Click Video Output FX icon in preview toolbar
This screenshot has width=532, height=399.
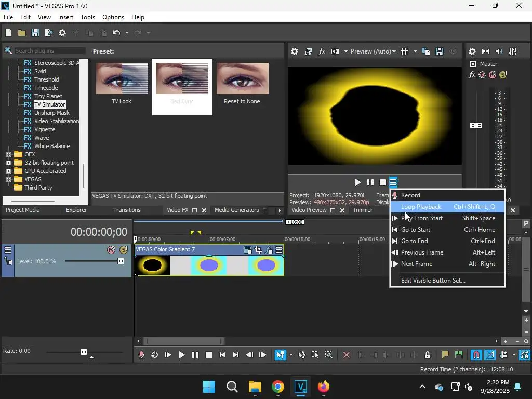pos(322,51)
